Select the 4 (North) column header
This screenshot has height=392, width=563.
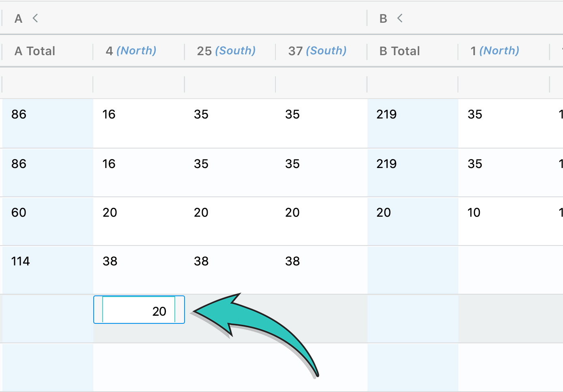tap(131, 51)
